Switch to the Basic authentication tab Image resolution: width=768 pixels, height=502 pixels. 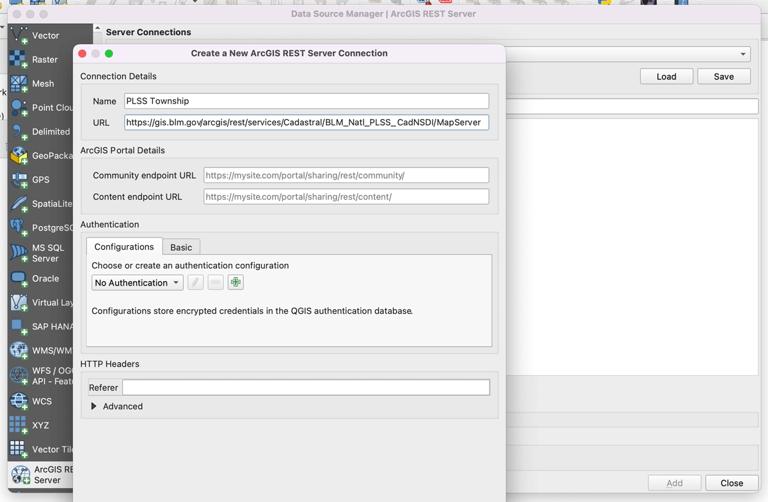pyautogui.click(x=181, y=247)
